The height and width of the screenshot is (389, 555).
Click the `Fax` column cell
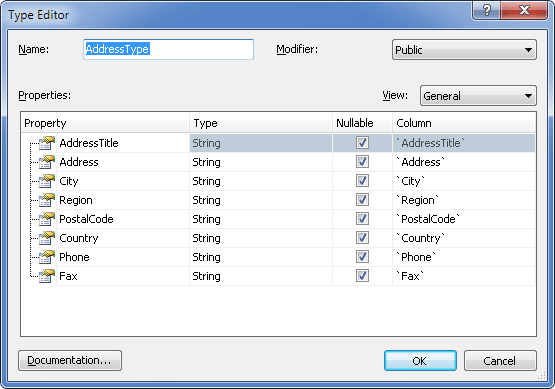tap(464, 276)
